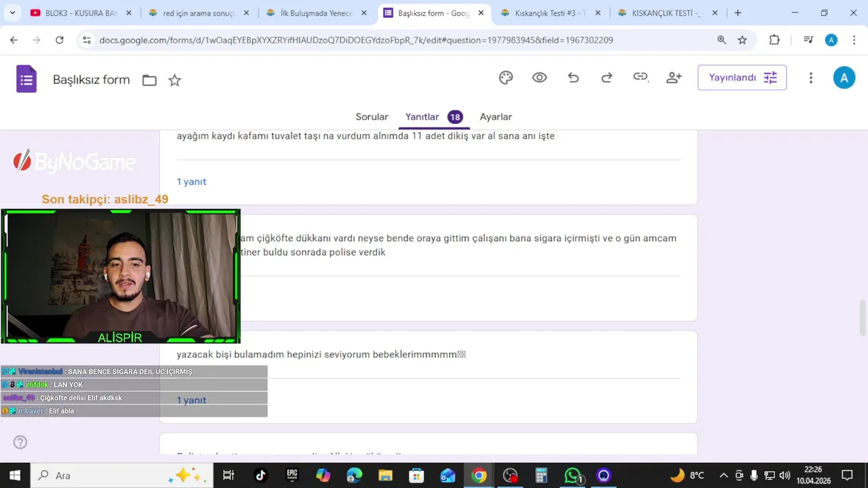The width and height of the screenshot is (868, 488).
Task: Open media control icon in Chrome toolbar
Action: [x=808, y=40]
